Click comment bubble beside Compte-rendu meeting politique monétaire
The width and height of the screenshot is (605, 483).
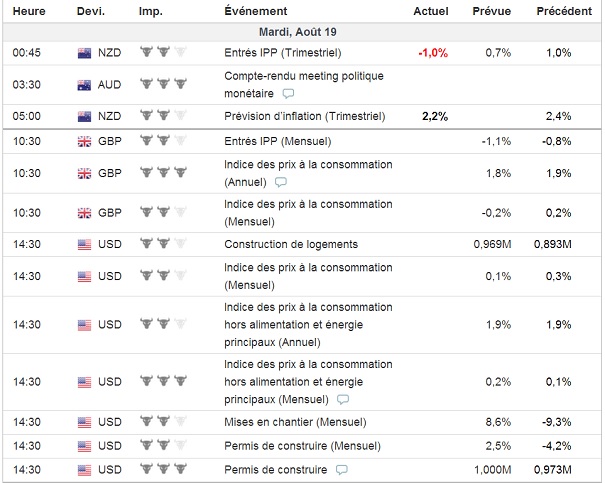[x=288, y=94]
